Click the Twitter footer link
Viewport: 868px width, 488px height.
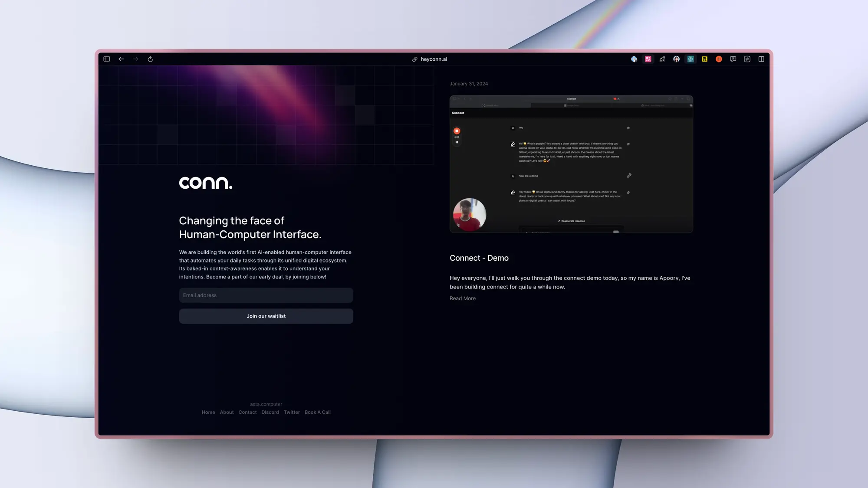click(292, 412)
